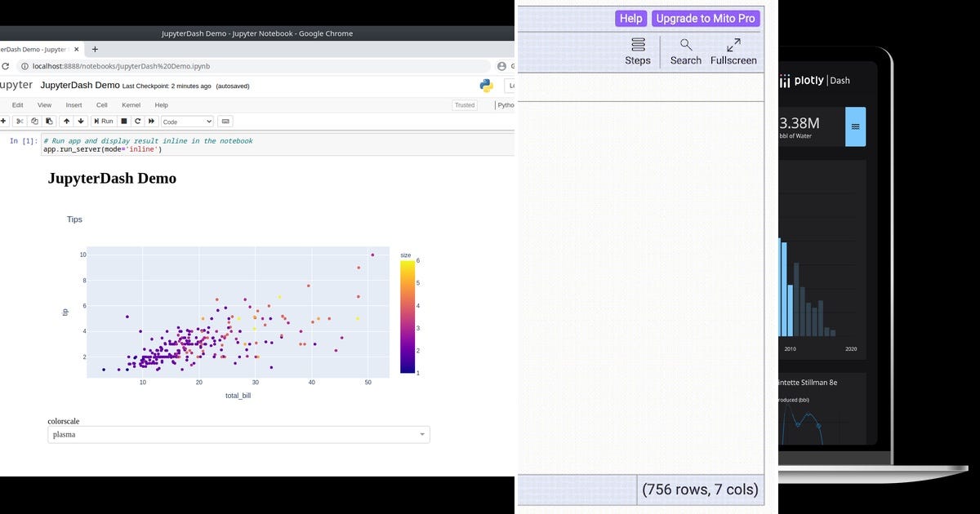Interrupt the kernel with the stop icon
Viewport: 980px width, 514px height.
pos(123,121)
